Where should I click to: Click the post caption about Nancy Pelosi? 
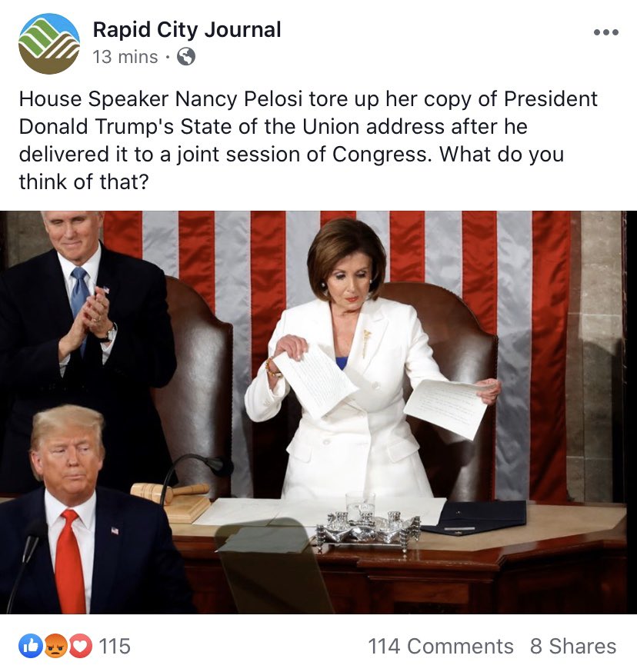pos(308,140)
